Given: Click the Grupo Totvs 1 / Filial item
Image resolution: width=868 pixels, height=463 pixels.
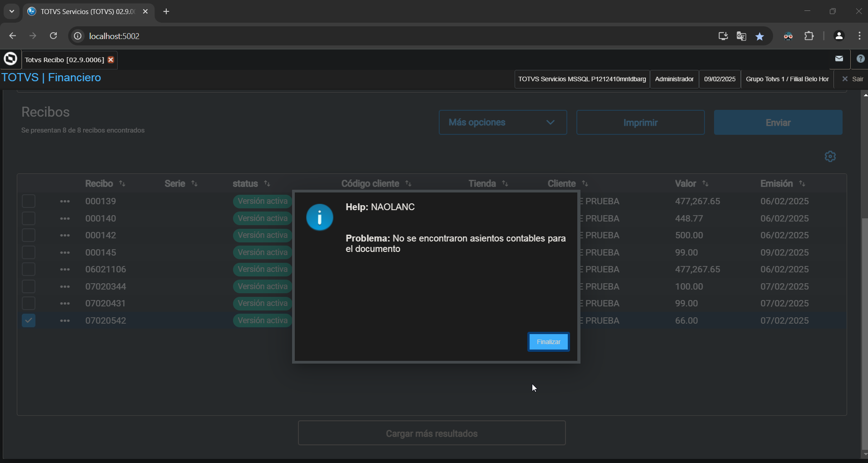Looking at the screenshot, I should [x=787, y=79].
